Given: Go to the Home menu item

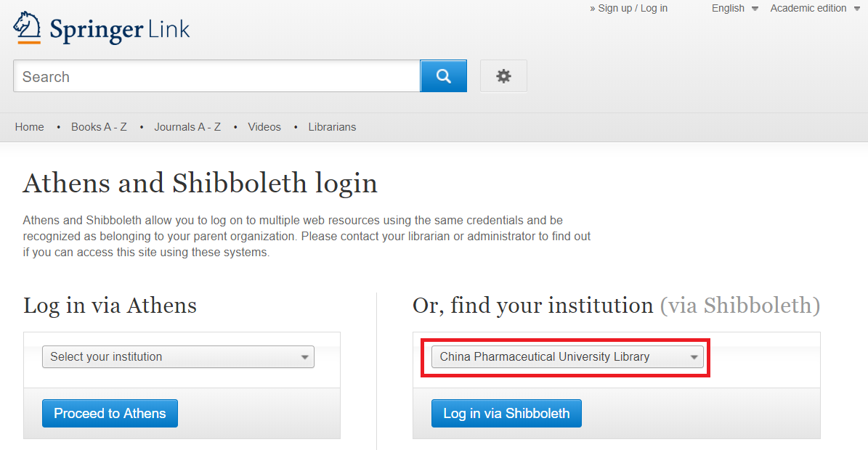Looking at the screenshot, I should click(x=30, y=127).
